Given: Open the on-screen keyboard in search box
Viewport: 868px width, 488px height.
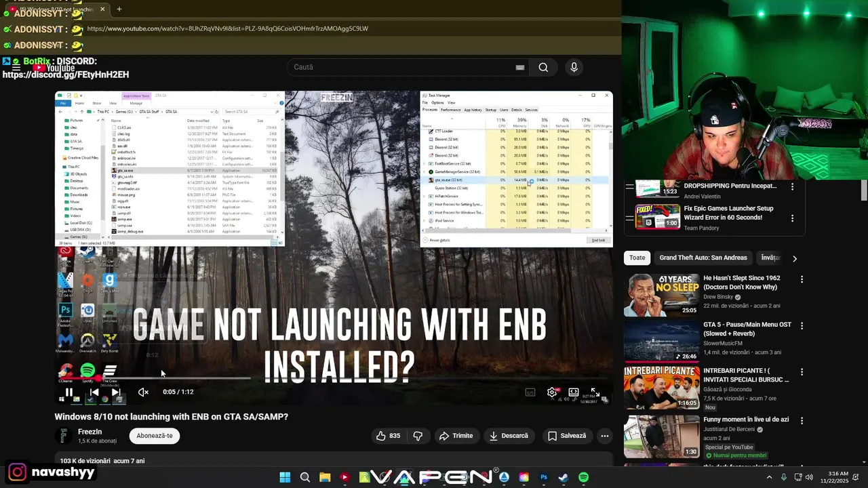Looking at the screenshot, I should (x=519, y=67).
